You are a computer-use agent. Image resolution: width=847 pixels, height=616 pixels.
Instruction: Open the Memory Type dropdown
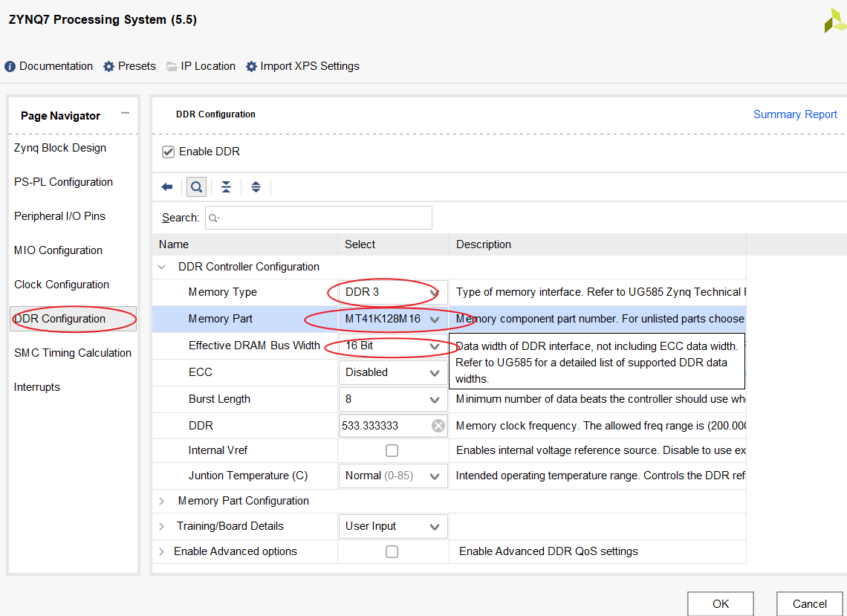[x=393, y=292]
